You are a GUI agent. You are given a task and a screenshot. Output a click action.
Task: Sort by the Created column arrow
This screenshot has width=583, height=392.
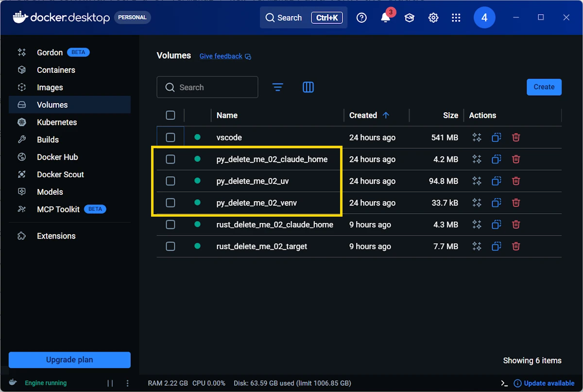coord(386,115)
